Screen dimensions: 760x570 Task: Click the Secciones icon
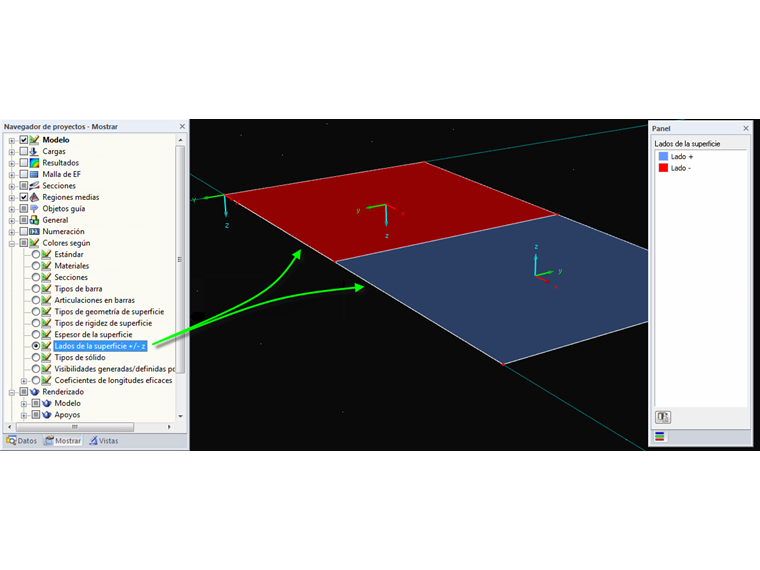coord(34,186)
